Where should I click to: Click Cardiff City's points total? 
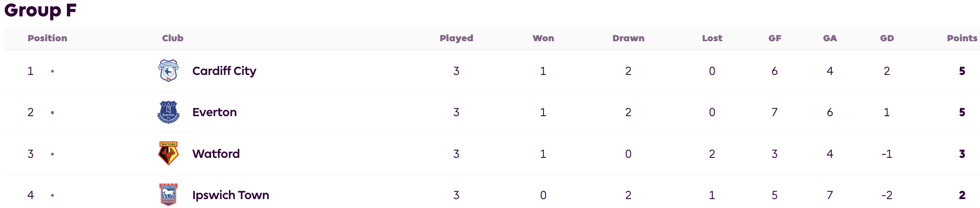click(x=962, y=71)
